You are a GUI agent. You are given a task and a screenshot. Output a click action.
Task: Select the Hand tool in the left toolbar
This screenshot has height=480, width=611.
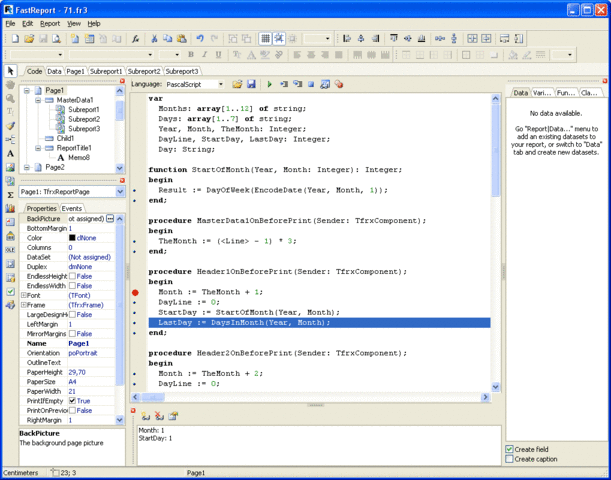tap(10, 85)
